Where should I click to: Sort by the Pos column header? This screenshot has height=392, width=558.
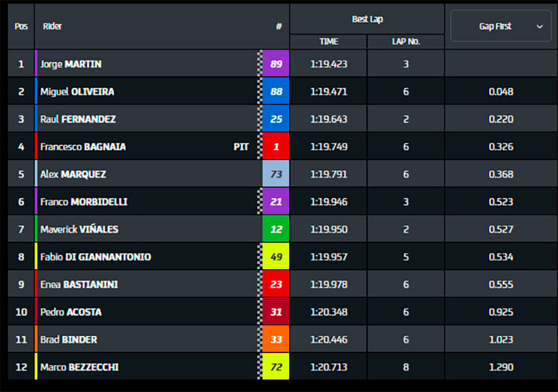pyautogui.click(x=21, y=26)
